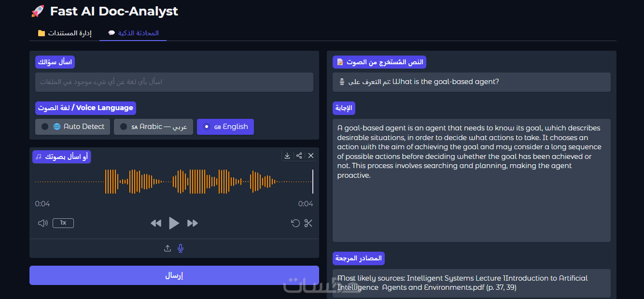Open the إدارة المستندات tab
The image size is (644, 299).
pyautogui.click(x=65, y=33)
